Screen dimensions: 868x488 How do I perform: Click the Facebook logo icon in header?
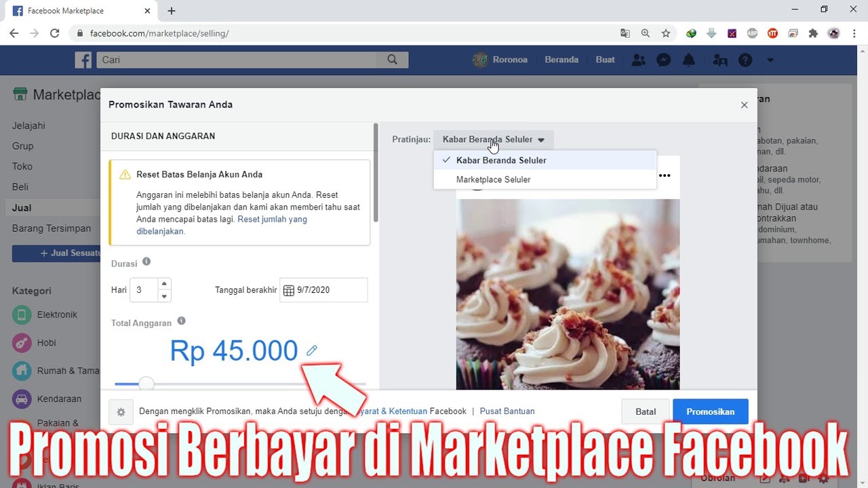point(83,60)
